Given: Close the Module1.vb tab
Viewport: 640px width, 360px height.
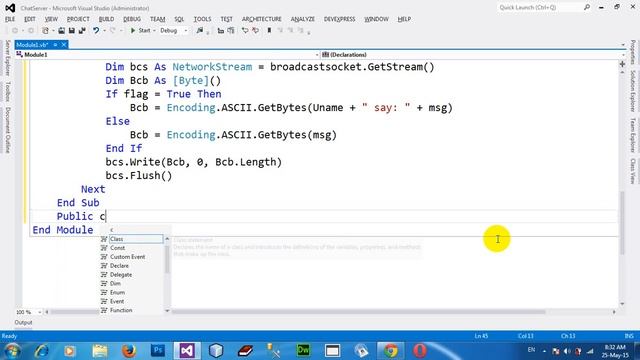Looking at the screenshot, I should (64, 45).
